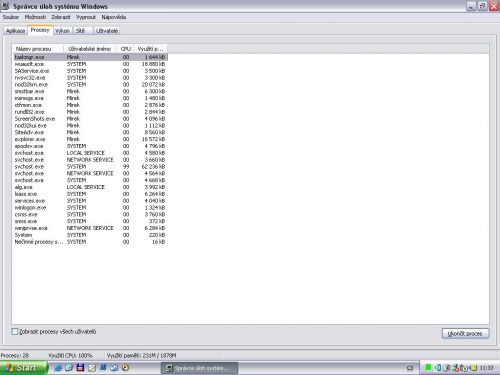Open the Možnosti menu
500x375 pixels.
[35, 17]
